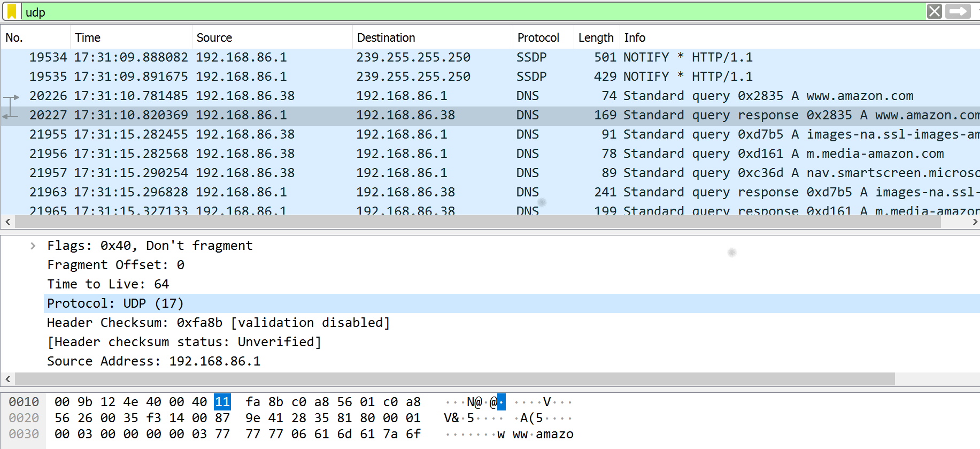Screen dimensions: 980x449
Task: Click the ASCII text 'amazo' in bytes pane
Action: coord(554,434)
